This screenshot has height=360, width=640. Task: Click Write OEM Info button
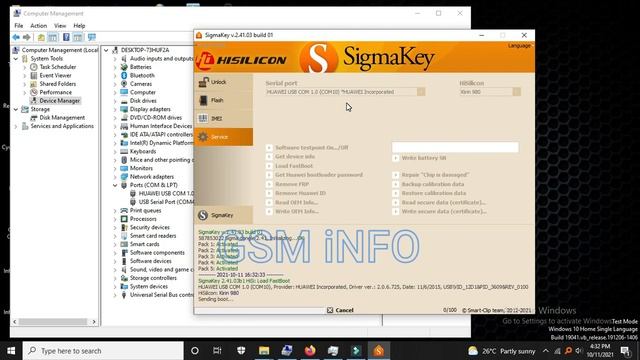(293, 211)
